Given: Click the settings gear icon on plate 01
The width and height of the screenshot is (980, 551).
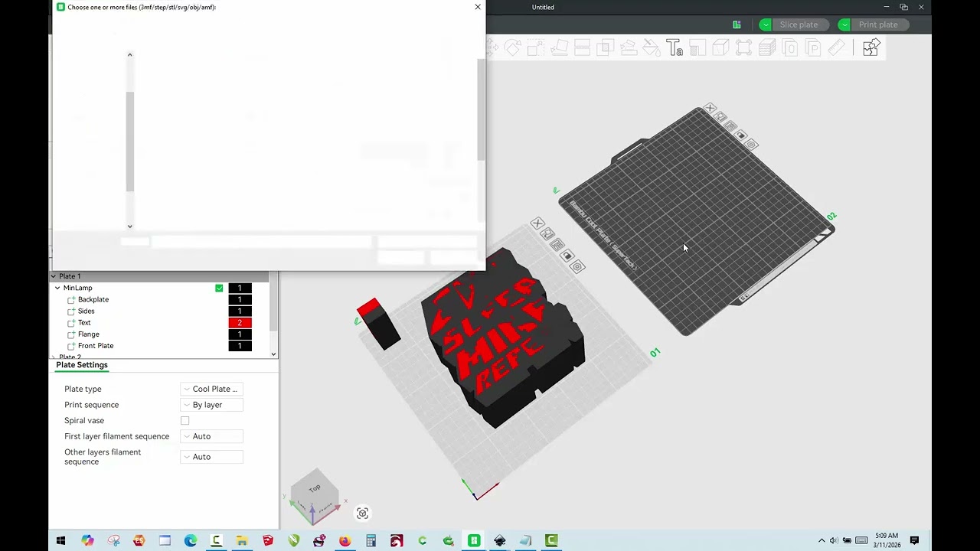Looking at the screenshot, I should pos(578,266).
